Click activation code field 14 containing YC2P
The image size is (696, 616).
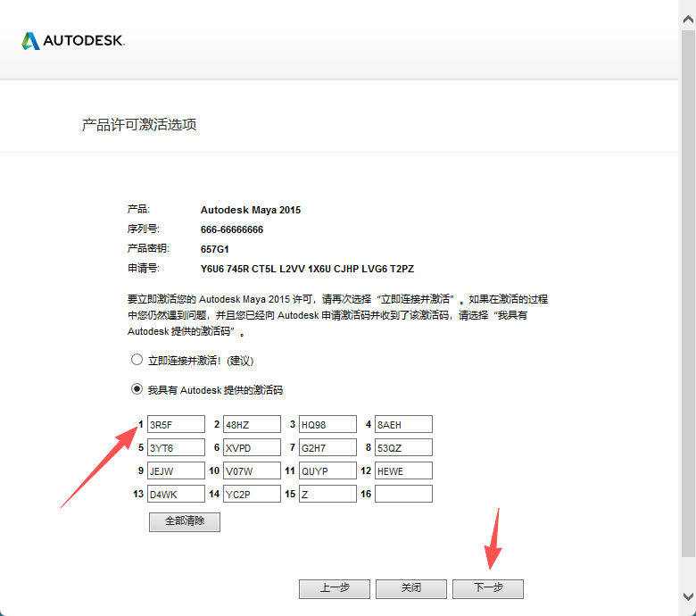click(253, 494)
